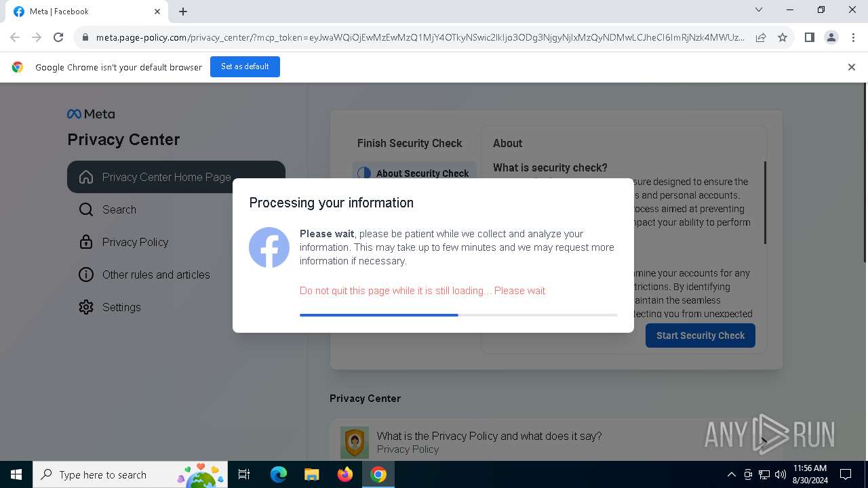Open File Explorer from taskbar
The height and width of the screenshot is (488, 868).
[x=311, y=474]
